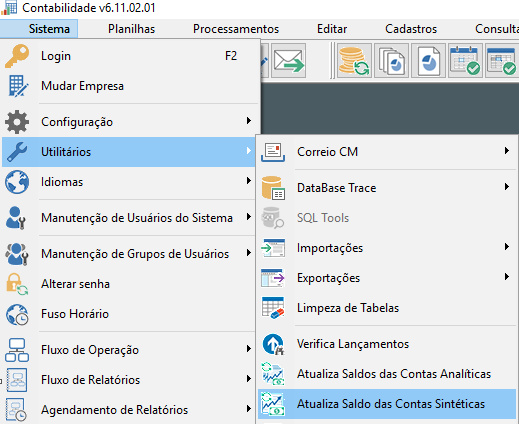Select Atualiza Saldos das Contas Analíticas
519x424 pixels.
387,374
